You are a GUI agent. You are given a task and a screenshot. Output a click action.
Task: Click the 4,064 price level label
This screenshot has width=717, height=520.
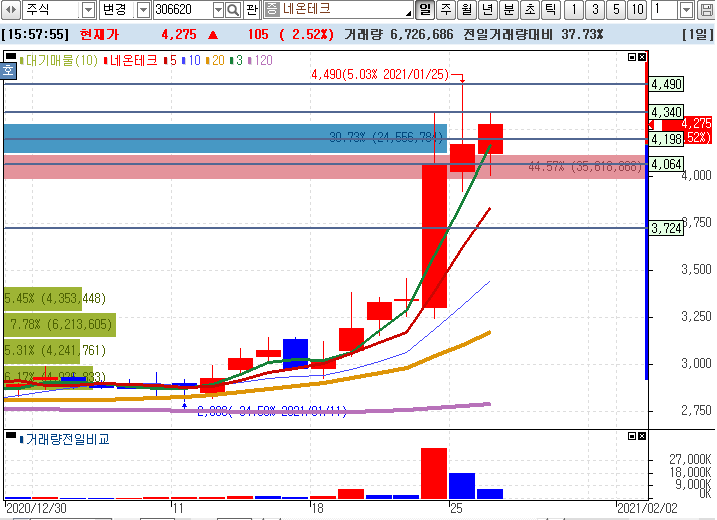click(666, 164)
